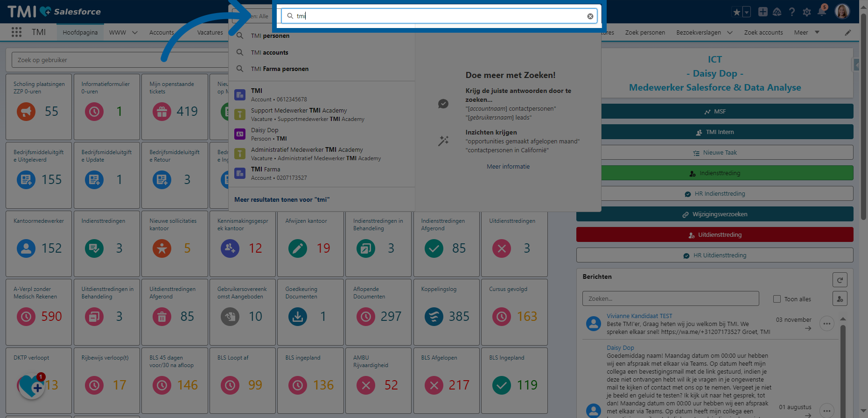The height and width of the screenshot is (418, 868).
Task: Expand the Meer navigation dropdown
Action: click(x=807, y=32)
